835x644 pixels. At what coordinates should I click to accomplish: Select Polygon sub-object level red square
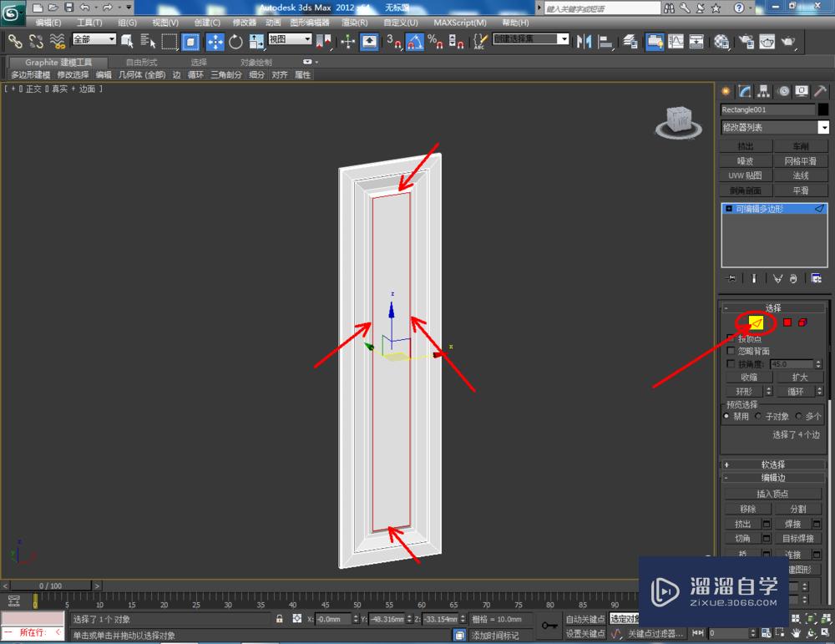coord(787,322)
